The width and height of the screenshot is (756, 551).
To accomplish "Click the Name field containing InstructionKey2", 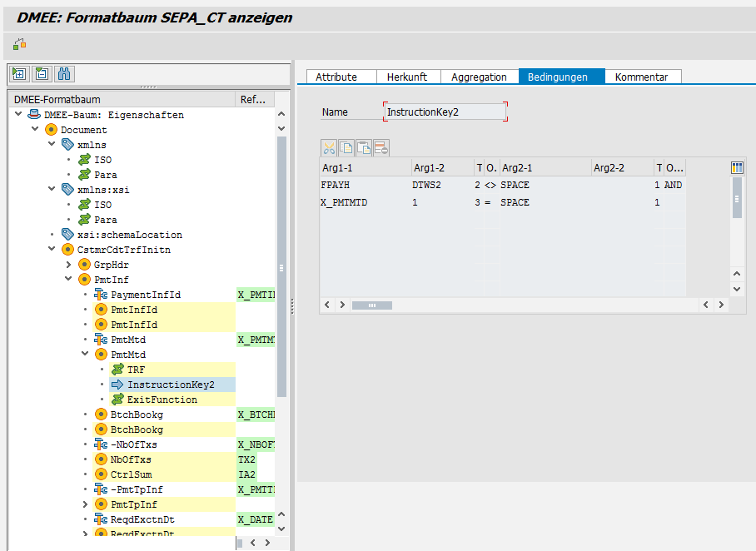I will point(445,112).
